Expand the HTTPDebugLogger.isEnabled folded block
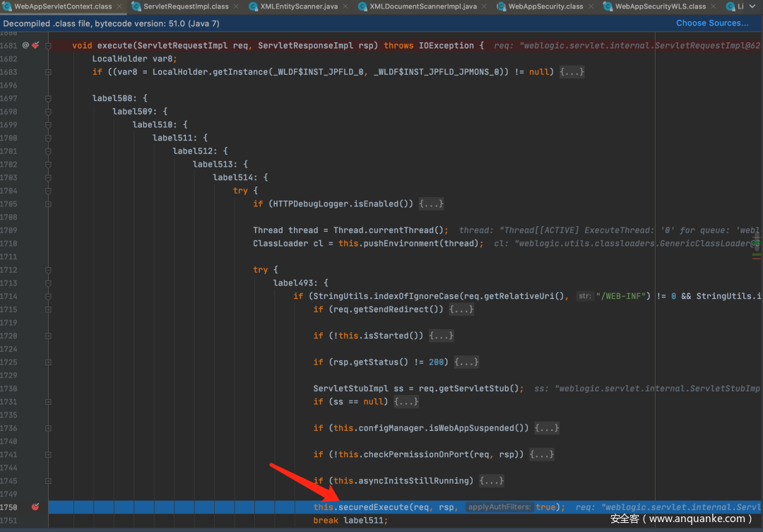This screenshot has height=532, width=763. pos(432,204)
